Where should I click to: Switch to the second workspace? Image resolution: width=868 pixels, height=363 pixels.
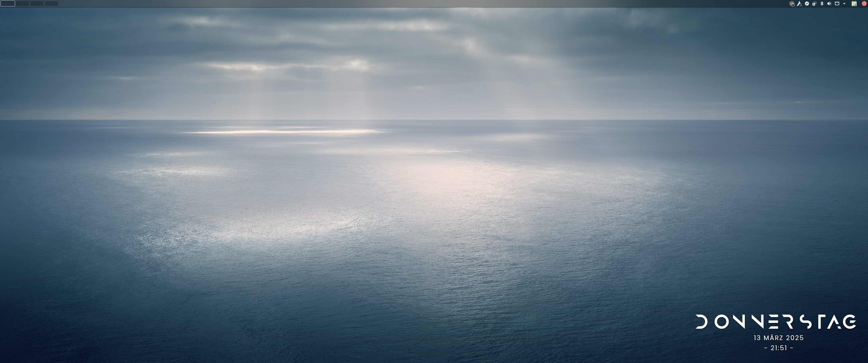[x=22, y=3]
